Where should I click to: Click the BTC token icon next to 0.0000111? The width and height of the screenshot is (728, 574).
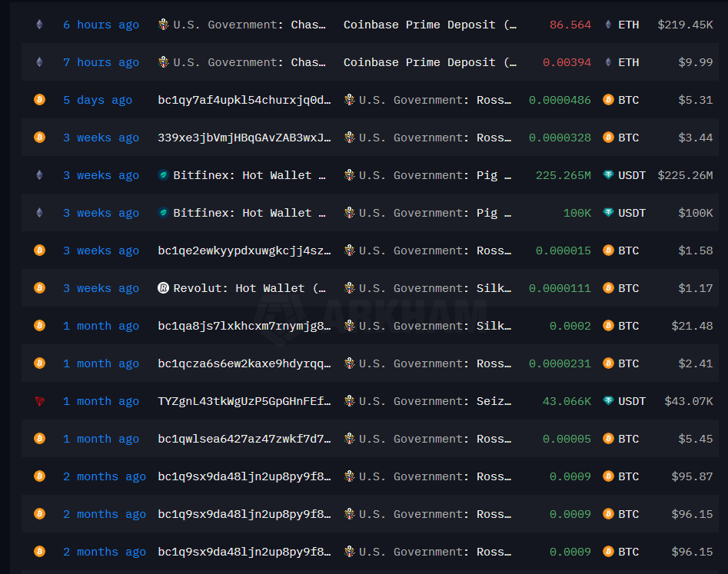tap(608, 288)
